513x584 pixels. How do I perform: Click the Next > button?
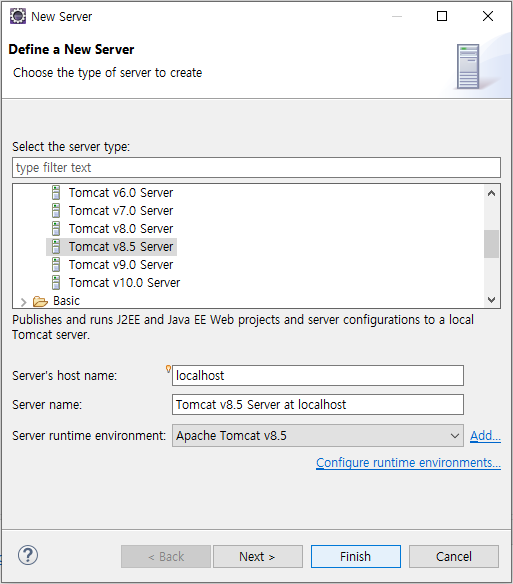258,556
